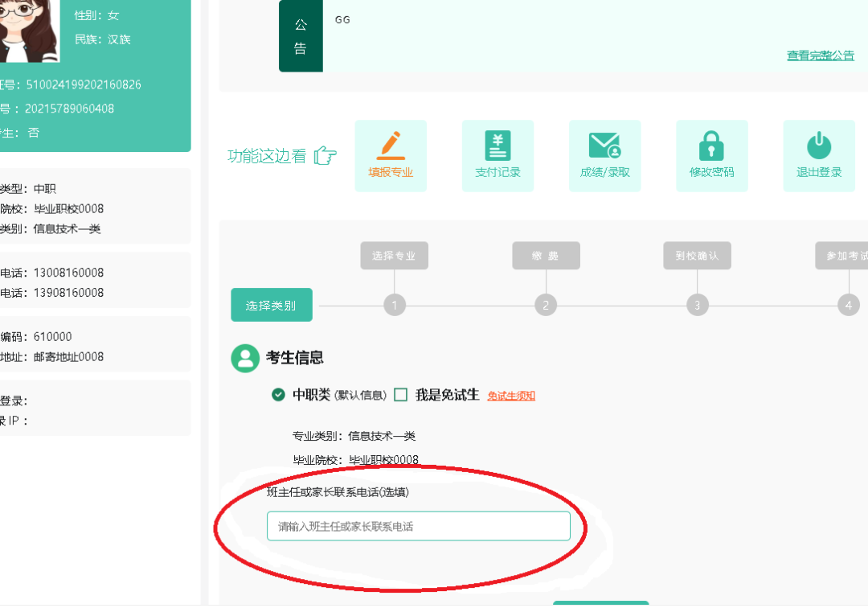Click the student avatar picture
868x608 pixels.
click(28, 24)
